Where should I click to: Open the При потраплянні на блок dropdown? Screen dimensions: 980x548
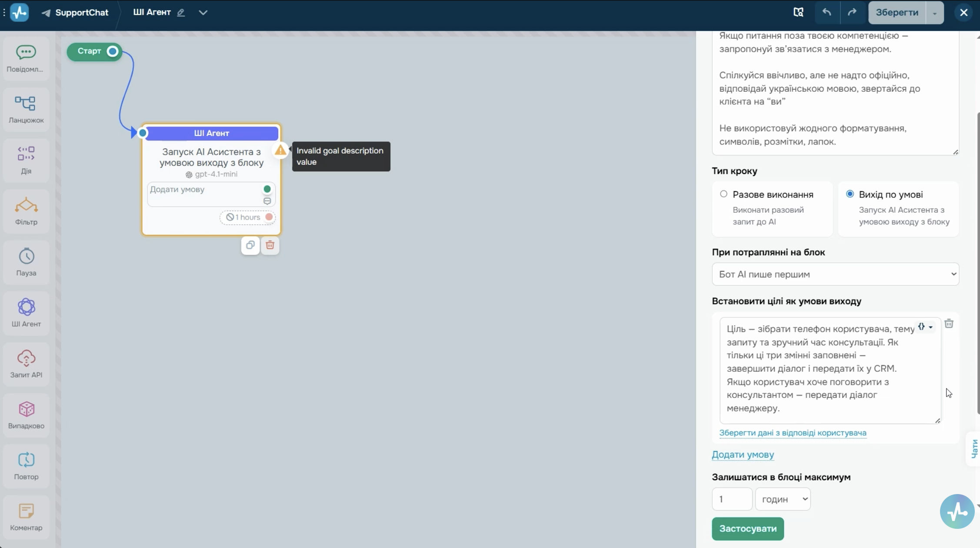tap(835, 274)
